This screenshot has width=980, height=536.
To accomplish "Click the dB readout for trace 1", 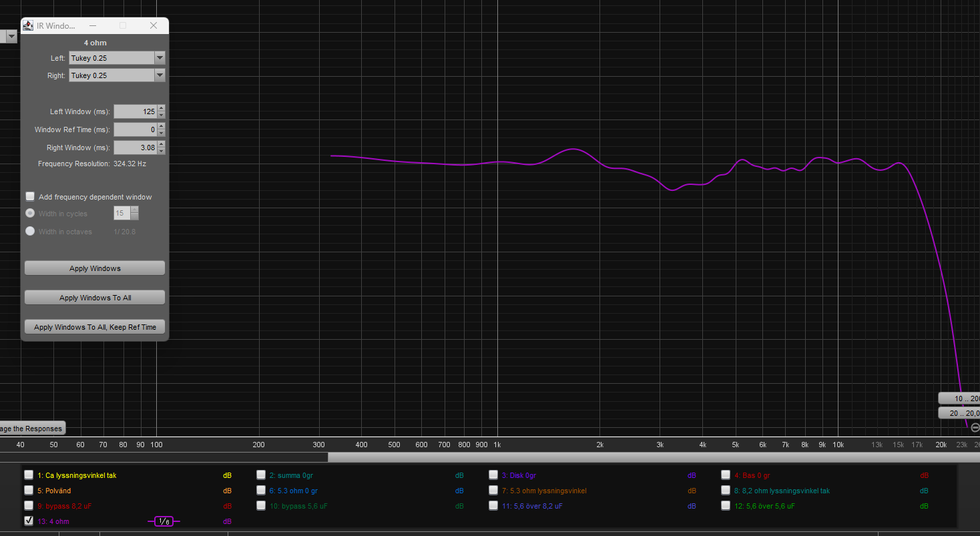I will pos(227,475).
